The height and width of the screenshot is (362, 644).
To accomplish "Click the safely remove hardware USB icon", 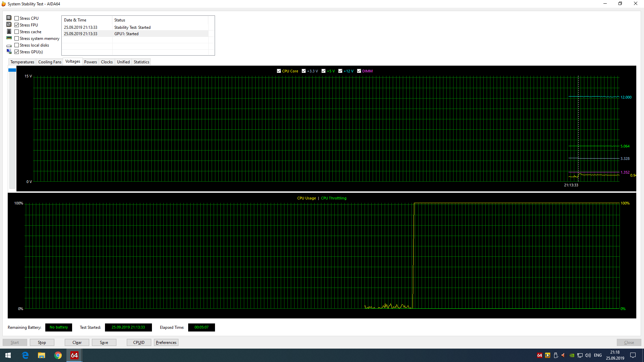I will pyautogui.click(x=556, y=355).
